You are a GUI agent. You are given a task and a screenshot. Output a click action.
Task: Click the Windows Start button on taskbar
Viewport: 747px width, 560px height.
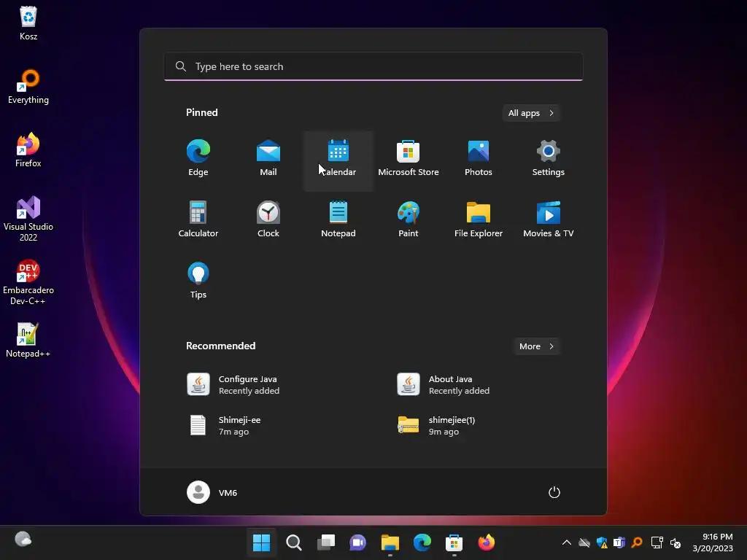pos(262,542)
